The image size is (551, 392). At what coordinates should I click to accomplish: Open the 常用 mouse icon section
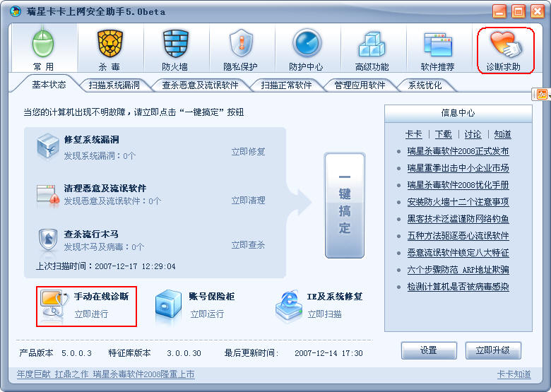click(44, 44)
